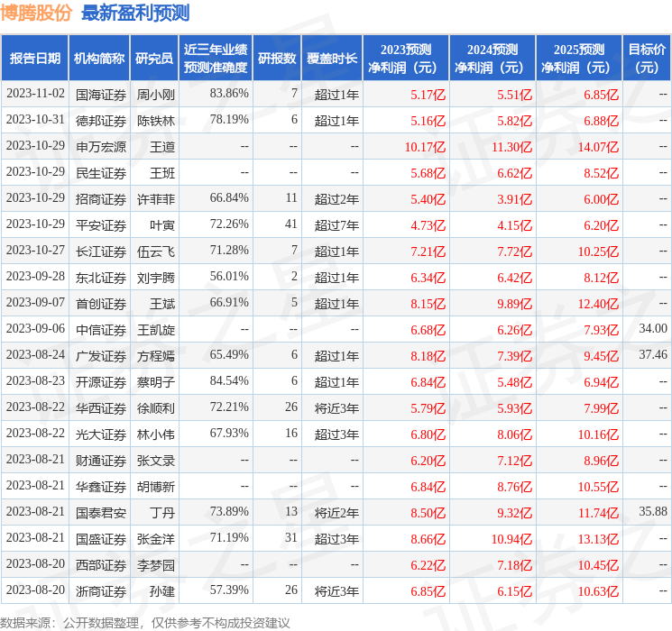
Task: Click the data source disclaimer footer
Action: (x=145, y=622)
